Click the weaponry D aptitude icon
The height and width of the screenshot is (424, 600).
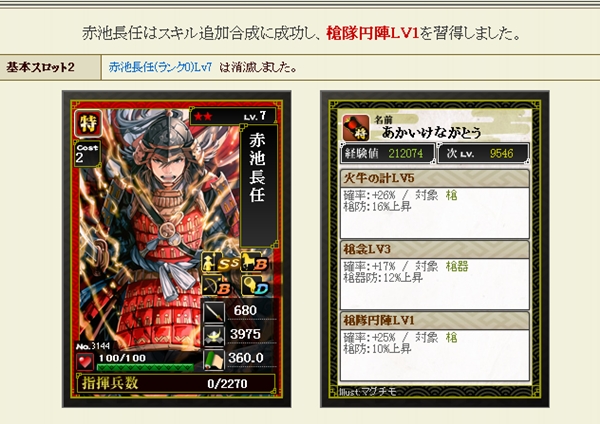(256, 286)
